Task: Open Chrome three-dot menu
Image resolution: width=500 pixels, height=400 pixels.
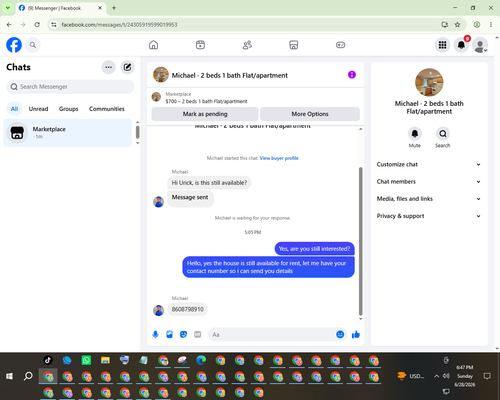Action: click(x=491, y=25)
